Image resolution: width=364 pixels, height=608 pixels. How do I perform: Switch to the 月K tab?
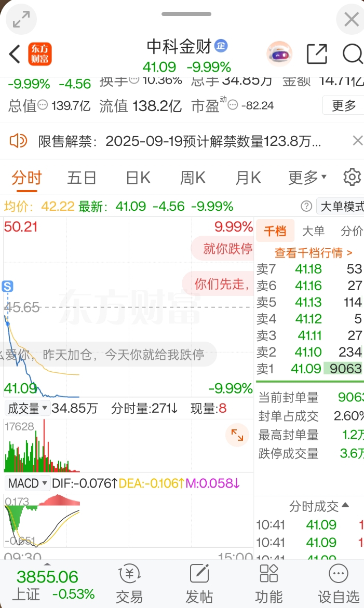tap(249, 178)
